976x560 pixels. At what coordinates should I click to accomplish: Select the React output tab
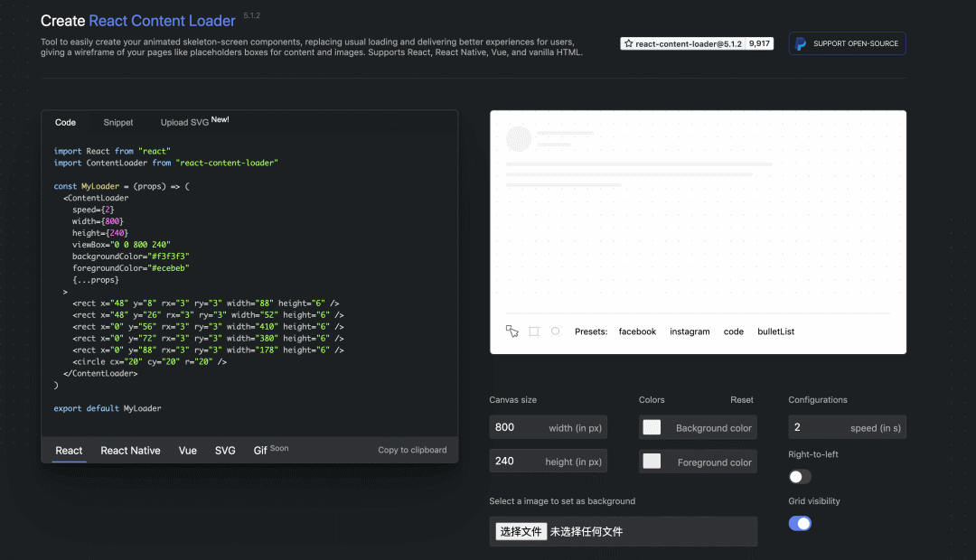coord(69,451)
